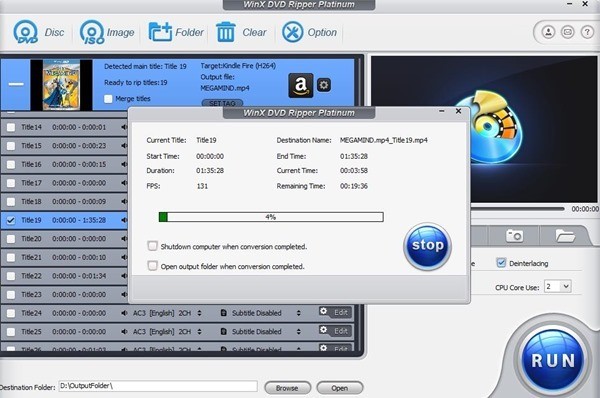This screenshot has width=600, height=398.
Task: Click output file name MEGAMIND.mp4
Action: point(225,88)
